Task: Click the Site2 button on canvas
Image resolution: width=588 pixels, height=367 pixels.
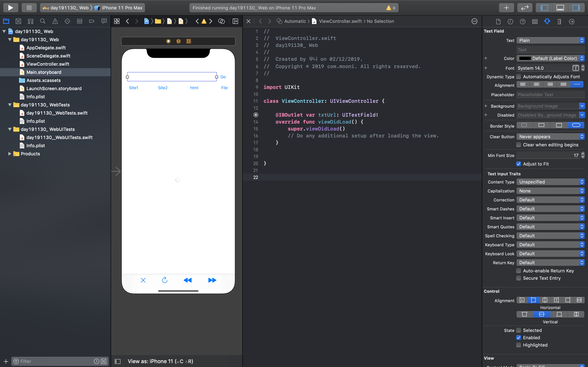Action: [x=163, y=88]
